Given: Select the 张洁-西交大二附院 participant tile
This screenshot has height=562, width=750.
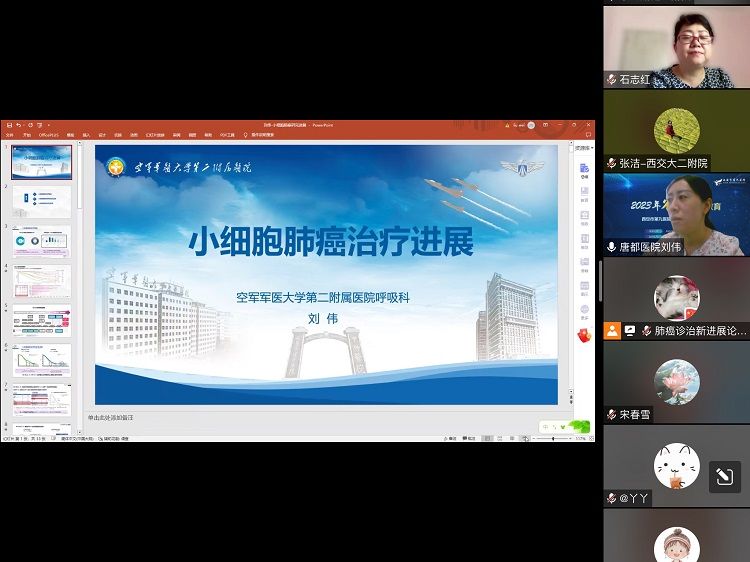Looking at the screenshot, I should click(676, 131).
